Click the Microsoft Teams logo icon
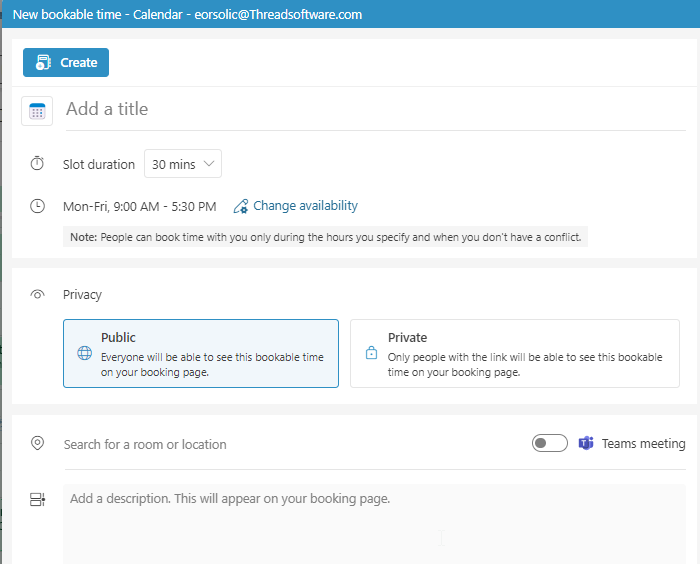The width and height of the screenshot is (700, 564). pos(586,443)
